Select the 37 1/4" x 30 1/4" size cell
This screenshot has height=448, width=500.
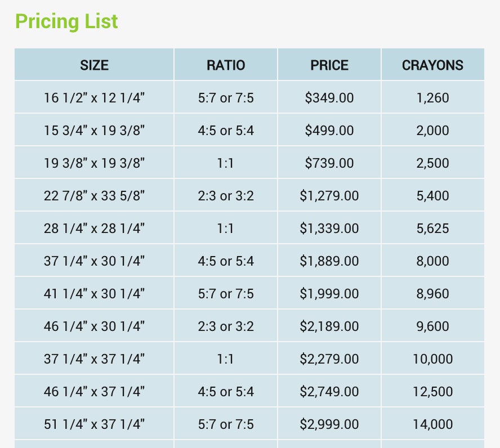coord(94,261)
